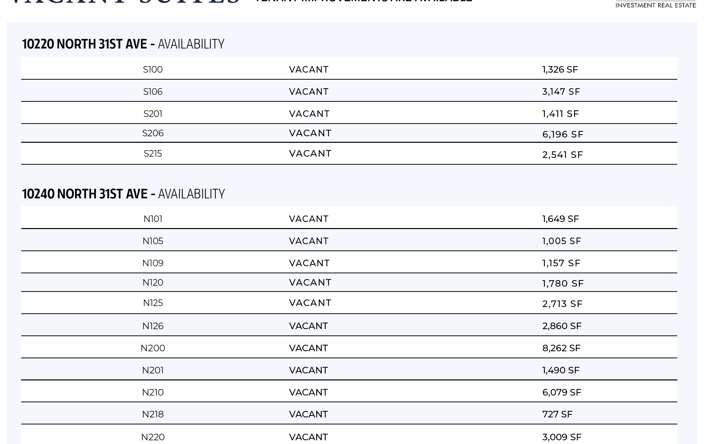Screen dimensions: 716x444
Task: Click the N120 suite entry
Action: click(x=153, y=283)
